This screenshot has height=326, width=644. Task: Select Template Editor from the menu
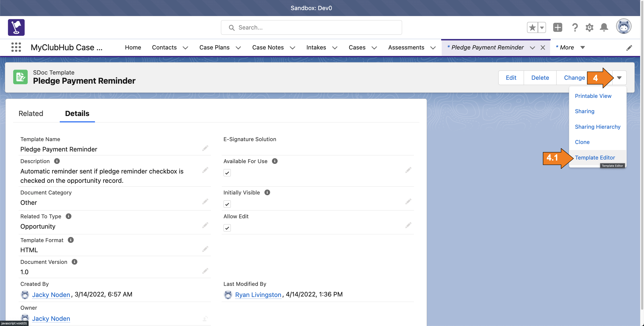(x=595, y=157)
